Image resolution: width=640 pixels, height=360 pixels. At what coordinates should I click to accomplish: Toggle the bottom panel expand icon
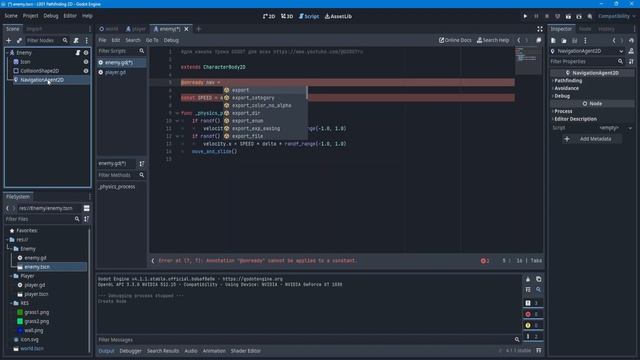click(x=539, y=351)
